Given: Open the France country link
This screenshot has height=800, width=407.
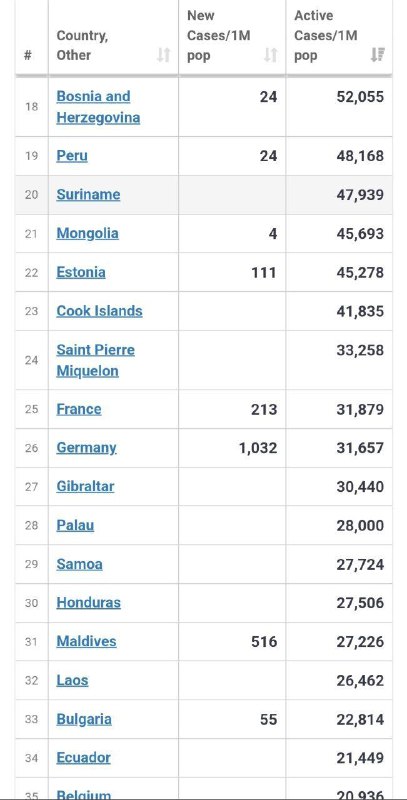Looking at the screenshot, I should 79,409.
